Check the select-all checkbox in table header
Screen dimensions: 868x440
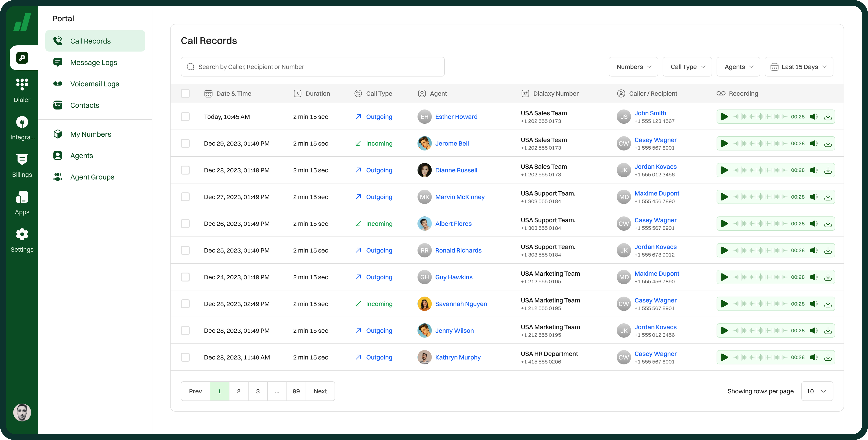coord(185,93)
